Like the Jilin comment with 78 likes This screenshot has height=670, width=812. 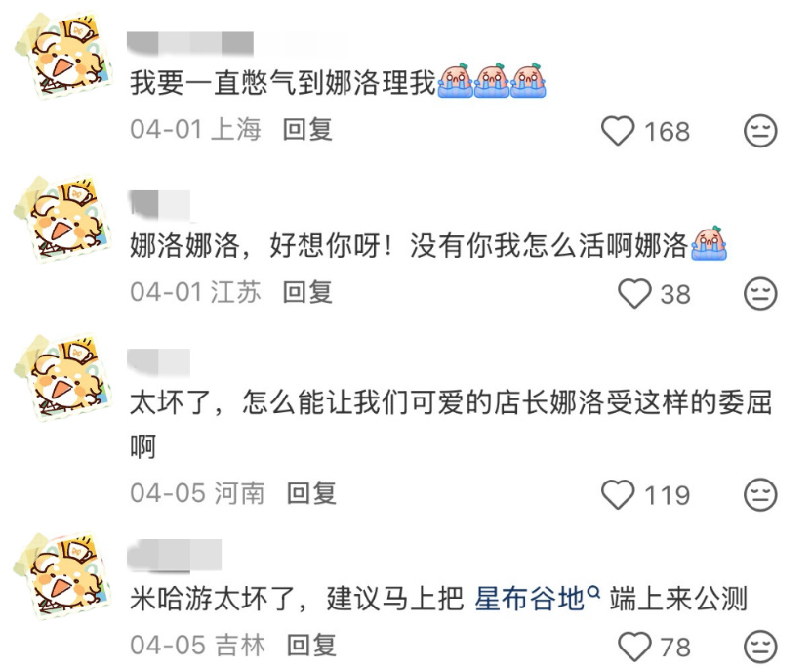point(634,647)
